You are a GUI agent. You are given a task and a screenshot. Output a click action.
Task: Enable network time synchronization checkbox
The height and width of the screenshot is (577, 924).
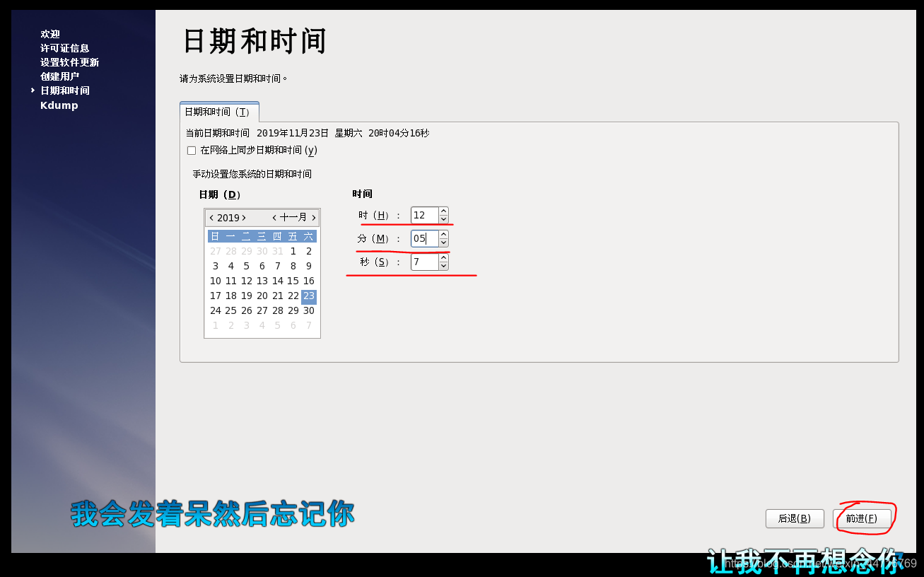click(x=192, y=150)
